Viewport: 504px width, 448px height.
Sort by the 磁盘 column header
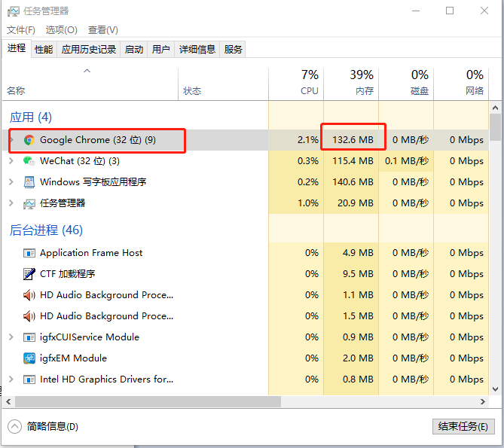point(406,84)
